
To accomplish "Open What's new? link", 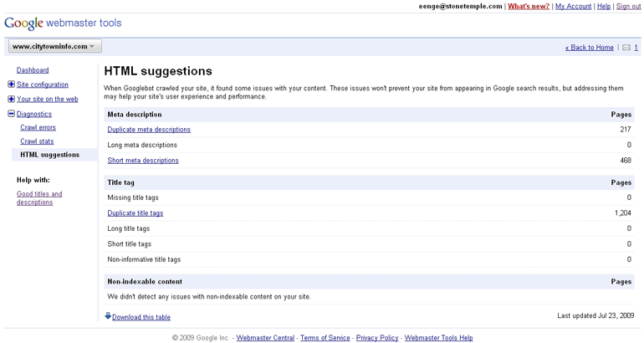I will coord(529,6).
